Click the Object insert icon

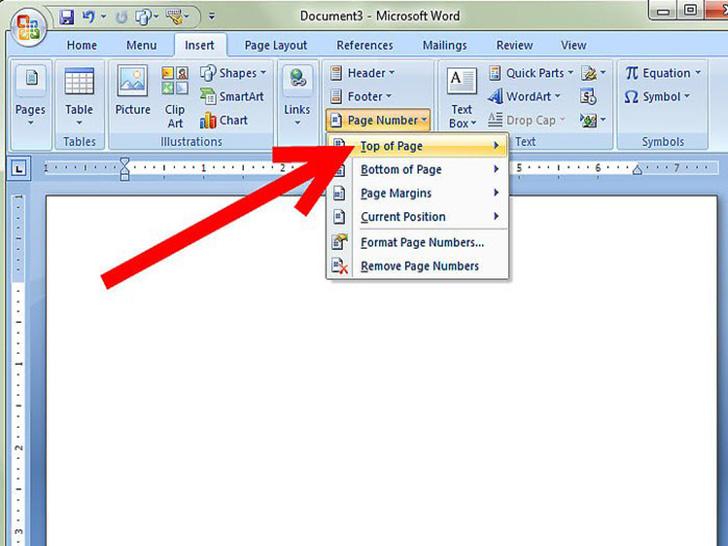pyautogui.click(x=589, y=120)
